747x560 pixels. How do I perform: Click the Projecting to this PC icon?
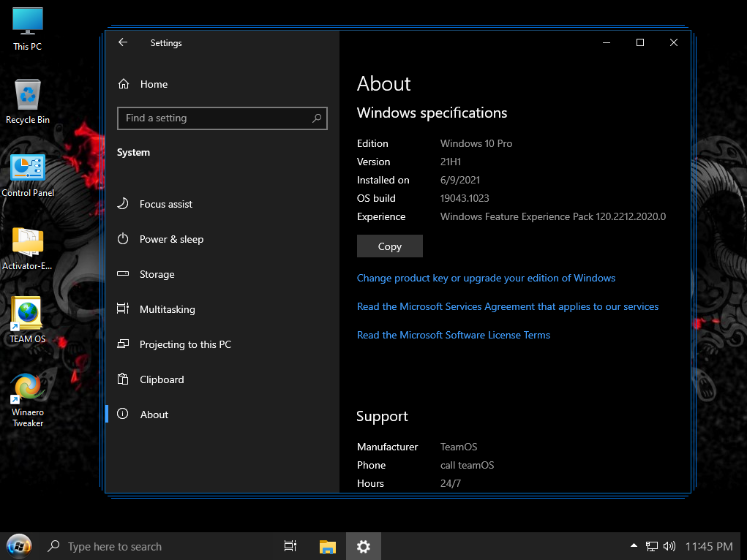point(123,344)
